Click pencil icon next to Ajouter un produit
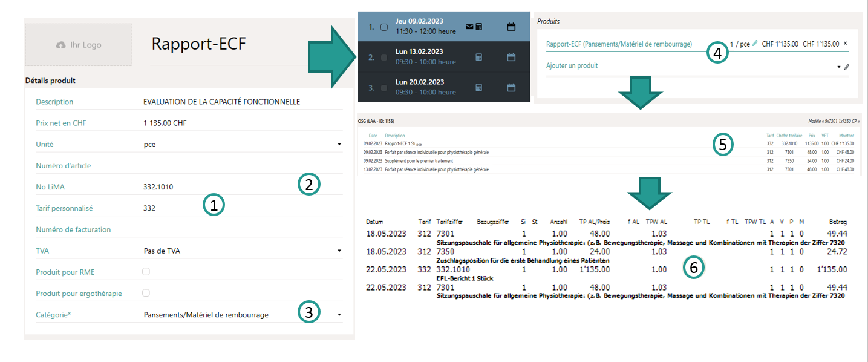 [x=847, y=67]
